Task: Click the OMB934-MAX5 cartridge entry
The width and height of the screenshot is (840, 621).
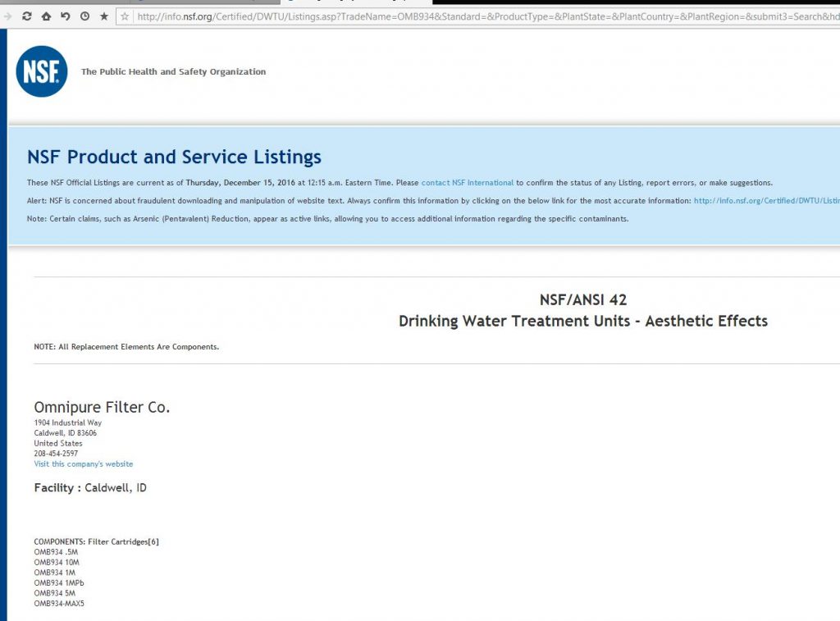Action: (x=58, y=604)
